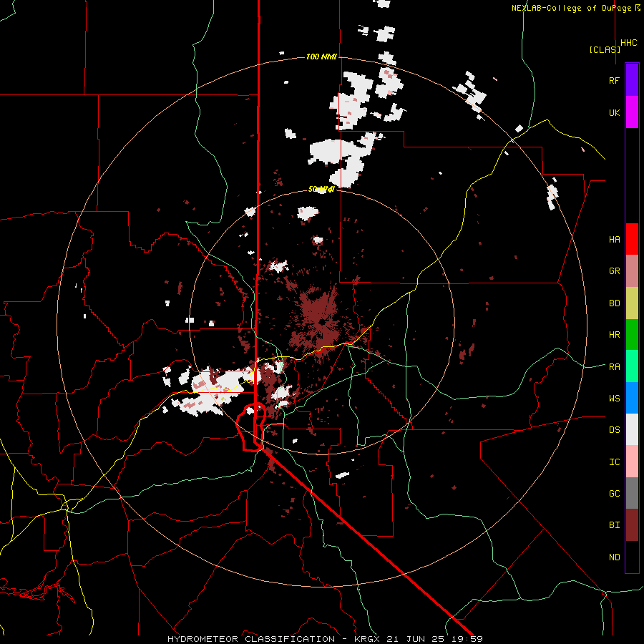This screenshot has width=644, height=644.
Task: Click the 50 NMI range ring label
Action: [x=321, y=190]
